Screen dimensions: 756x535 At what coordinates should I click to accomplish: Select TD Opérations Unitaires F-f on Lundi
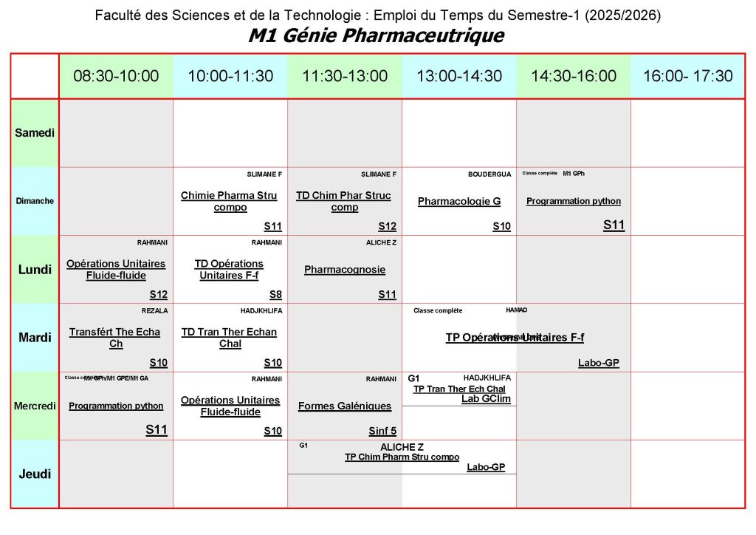coord(230,270)
